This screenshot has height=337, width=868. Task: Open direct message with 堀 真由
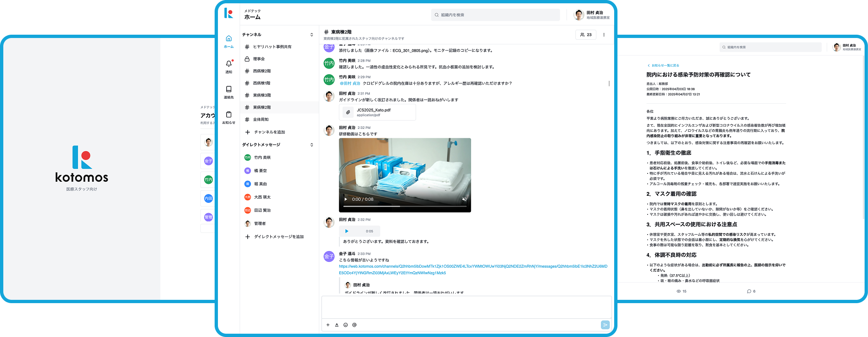pos(279,184)
